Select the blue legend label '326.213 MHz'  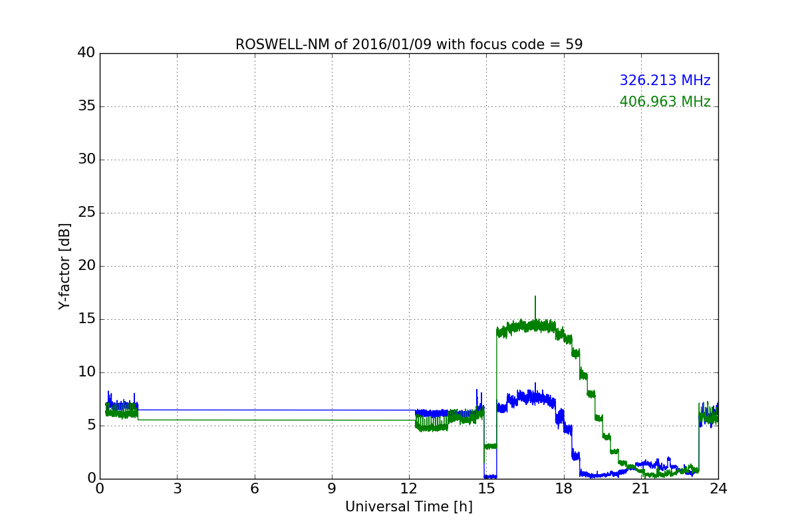pyautogui.click(x=665, y=80)
